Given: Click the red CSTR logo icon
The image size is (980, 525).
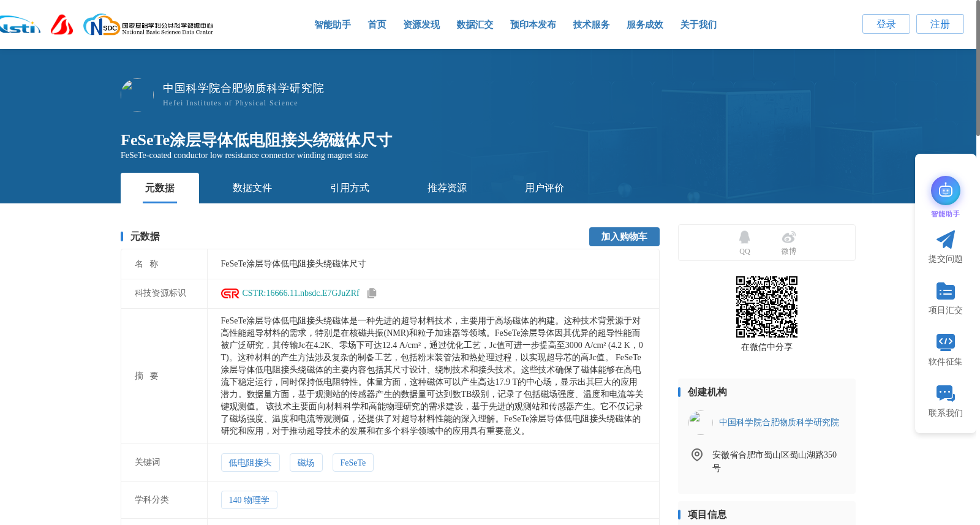Looking at the screenshot, I should tap(230, 293).
